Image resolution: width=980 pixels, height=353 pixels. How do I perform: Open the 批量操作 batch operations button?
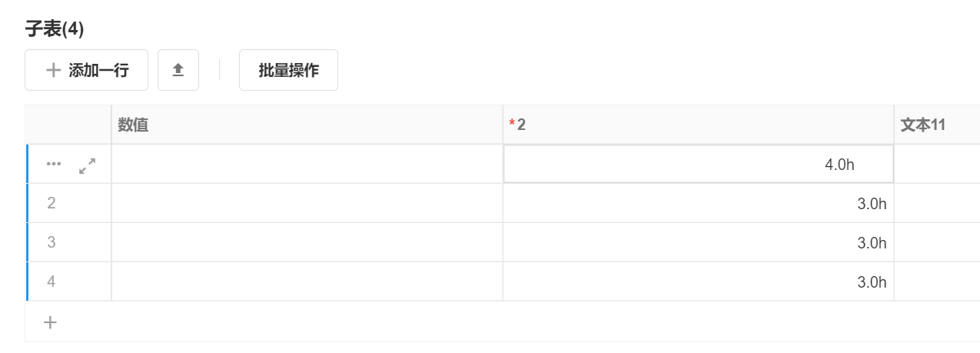(x=288, y=70)
